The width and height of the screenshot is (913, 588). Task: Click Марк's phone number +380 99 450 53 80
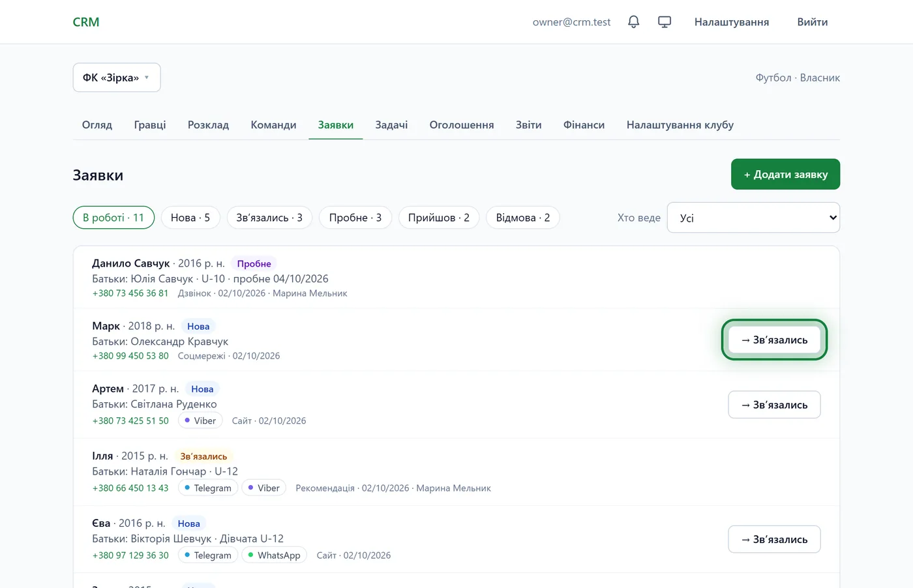[130, 356]
